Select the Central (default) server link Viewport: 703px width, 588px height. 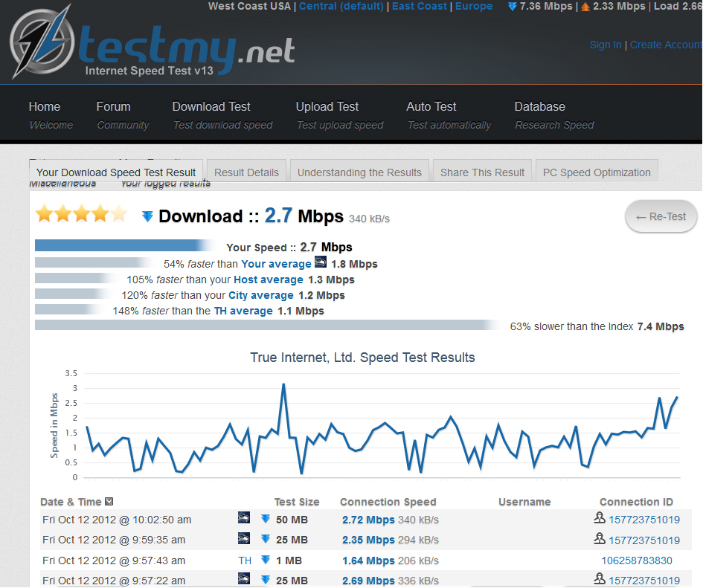[x=341, y=6]
